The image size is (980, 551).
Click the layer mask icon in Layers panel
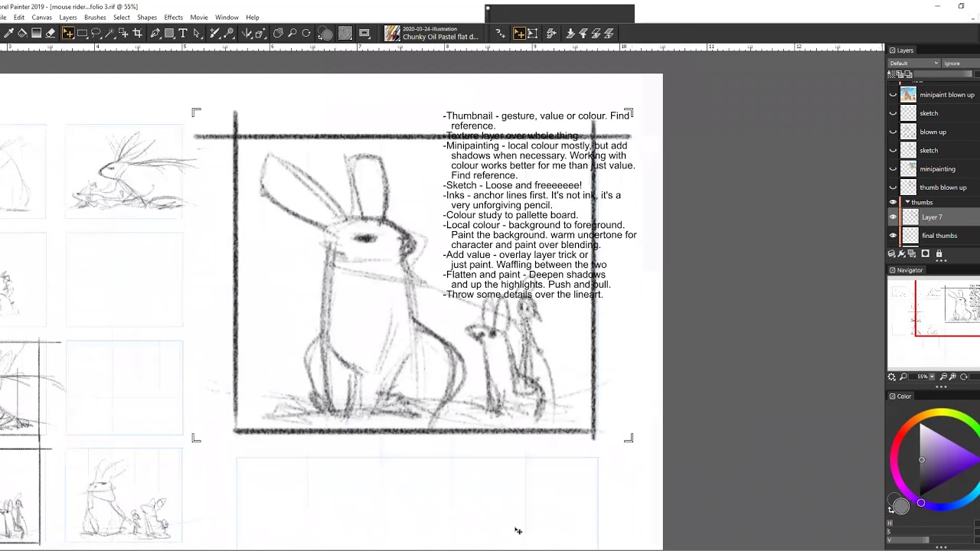(926, 253)
